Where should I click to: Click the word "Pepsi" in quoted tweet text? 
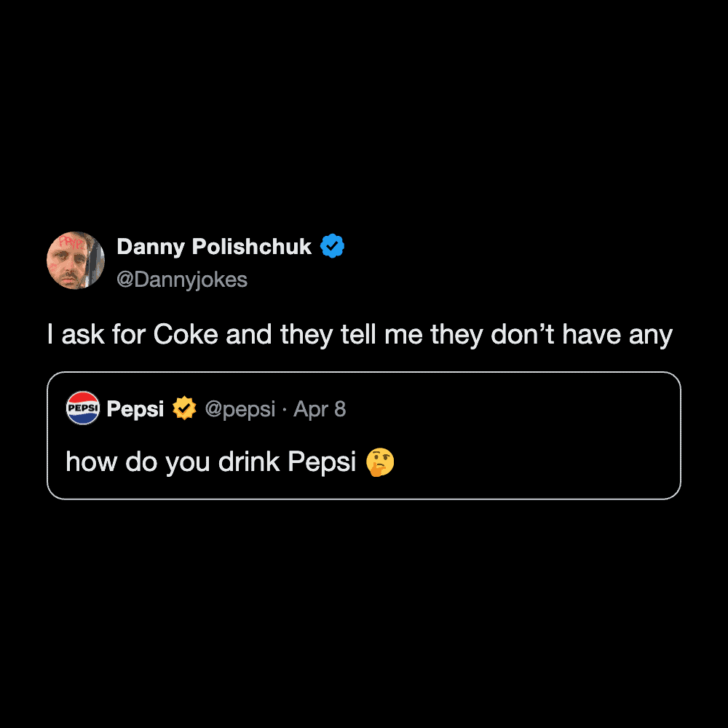[x=322, y=462]
